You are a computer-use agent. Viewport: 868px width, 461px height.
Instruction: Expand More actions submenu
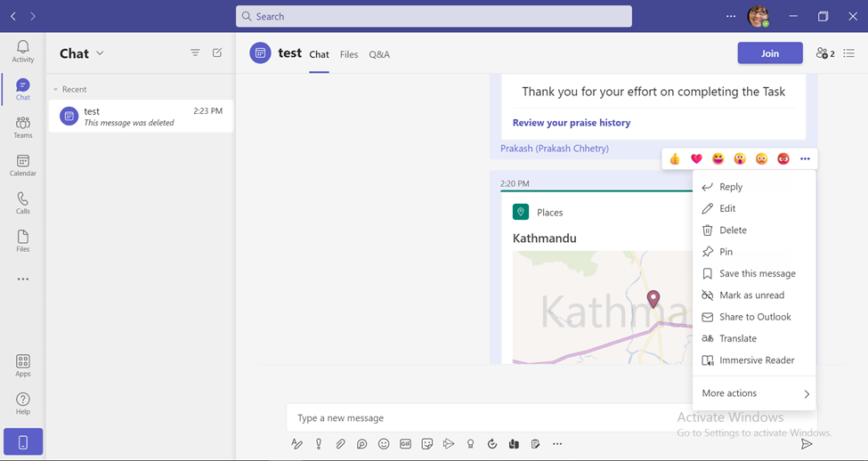click(x=754, y=393)
